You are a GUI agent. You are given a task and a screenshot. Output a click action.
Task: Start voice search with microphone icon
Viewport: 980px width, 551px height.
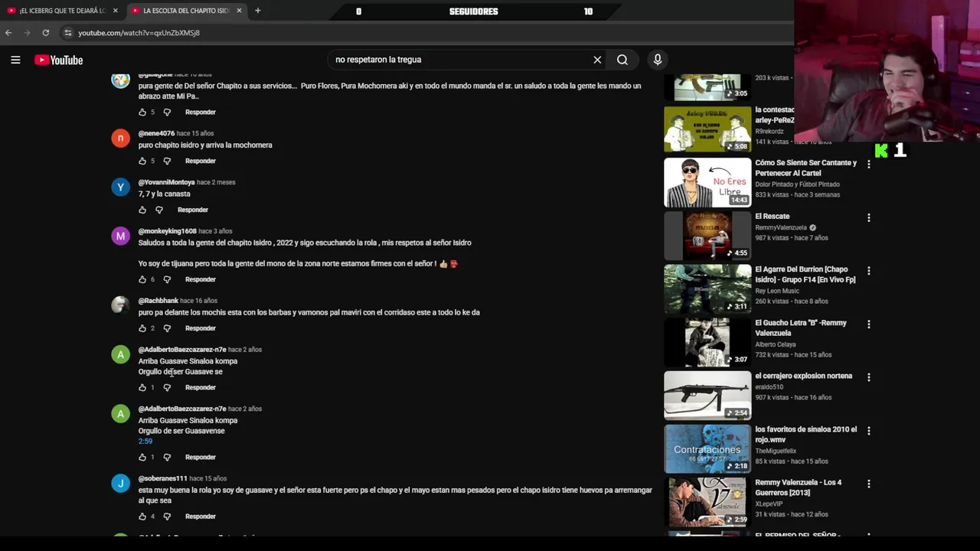pyautogui.click(x=657, y=60)
